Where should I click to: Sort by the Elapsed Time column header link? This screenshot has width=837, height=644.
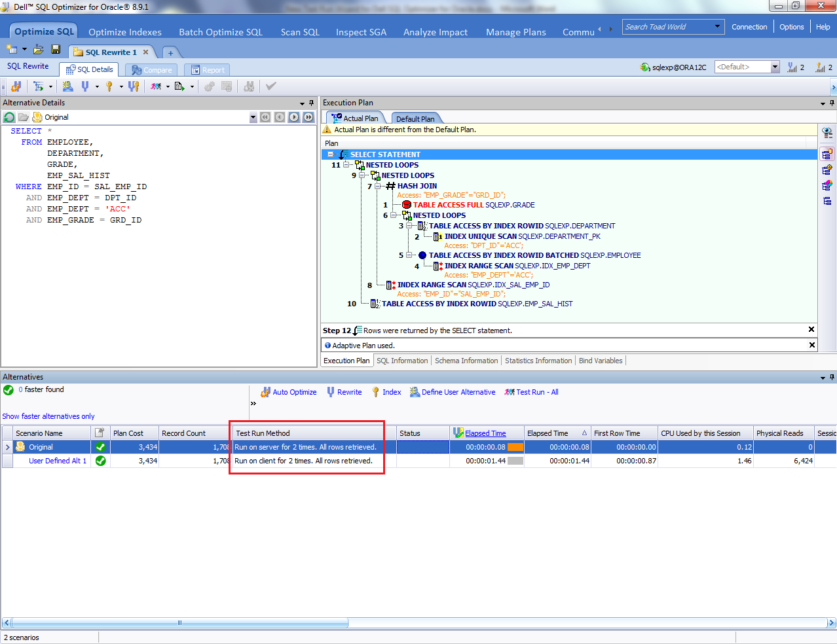click(x=485, y=433)
